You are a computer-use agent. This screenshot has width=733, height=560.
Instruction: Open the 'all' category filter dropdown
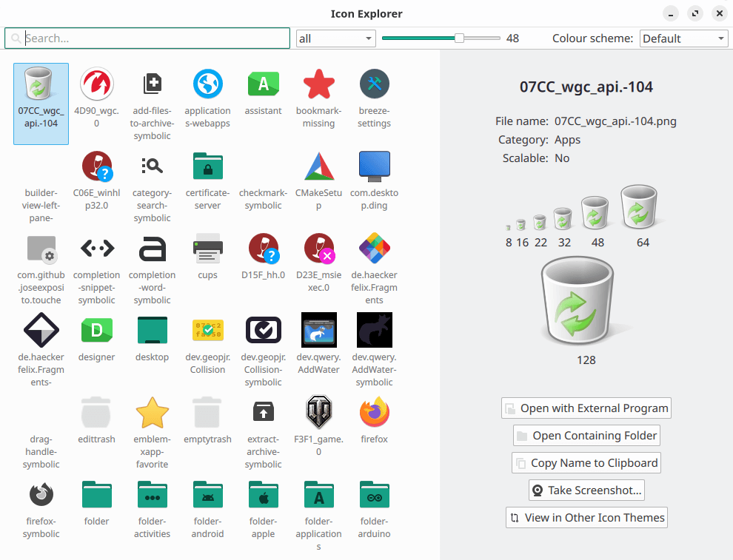coord(335,38)
